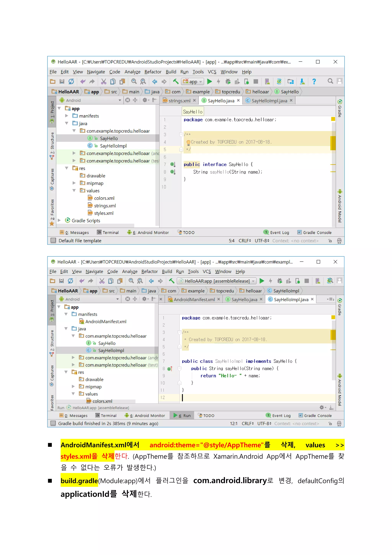The width and height of the screenshot is (392, 555).
Task: Open 6: Android Monitor in top window
Action: (148, 232)
